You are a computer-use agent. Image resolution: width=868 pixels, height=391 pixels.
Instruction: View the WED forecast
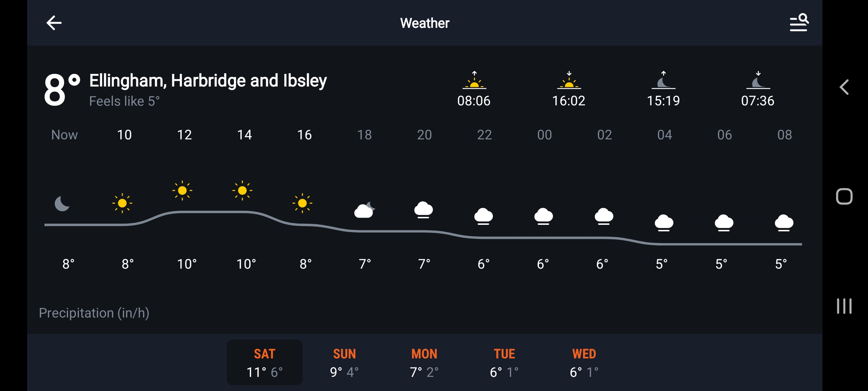tap(584, 362)
